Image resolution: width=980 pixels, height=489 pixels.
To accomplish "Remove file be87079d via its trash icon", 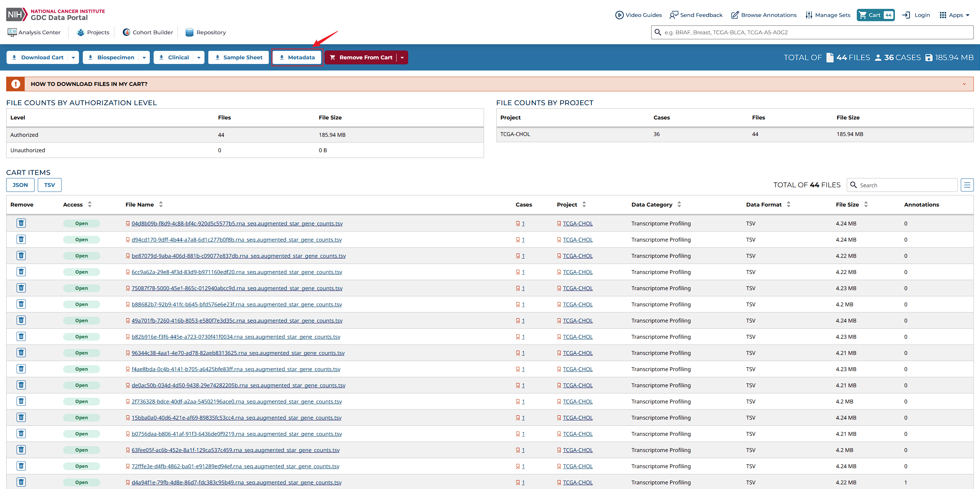I will click(21, 255).
